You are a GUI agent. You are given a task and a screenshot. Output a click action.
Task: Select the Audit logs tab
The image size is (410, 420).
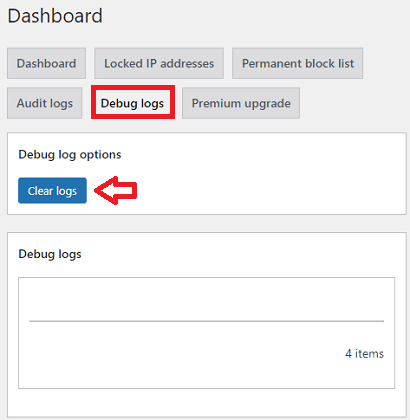(x=45, y=103)
